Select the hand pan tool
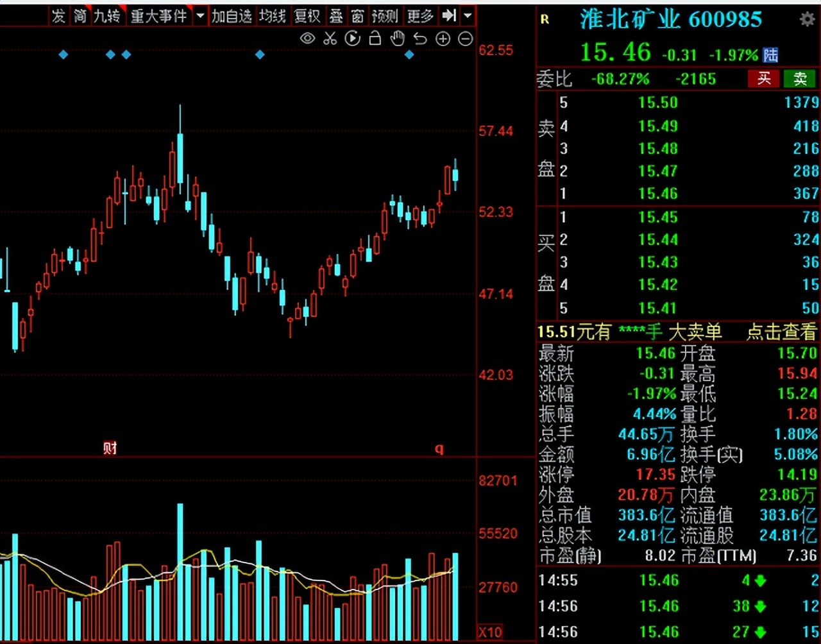821x644 pixels. (x=398, y=38)
